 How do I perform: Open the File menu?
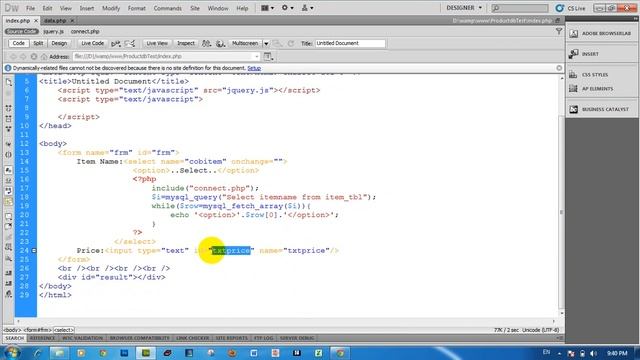click(x=30, y=8)
